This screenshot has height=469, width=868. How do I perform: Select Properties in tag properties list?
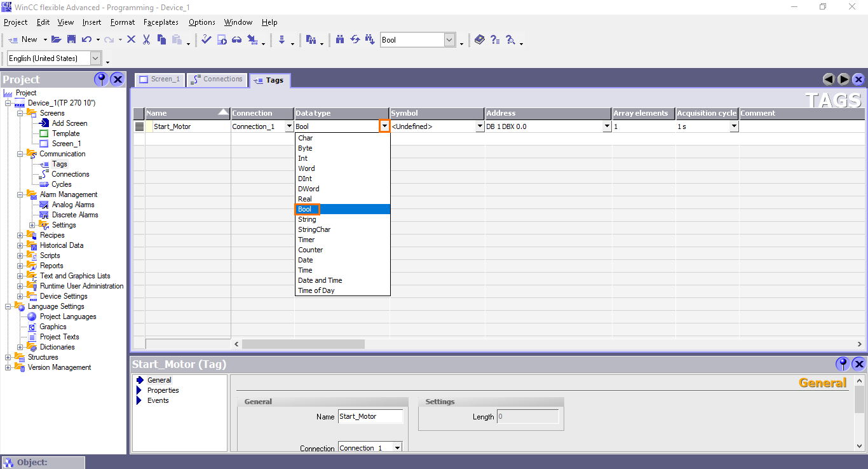pyautogui.click(x=163, y=390)
